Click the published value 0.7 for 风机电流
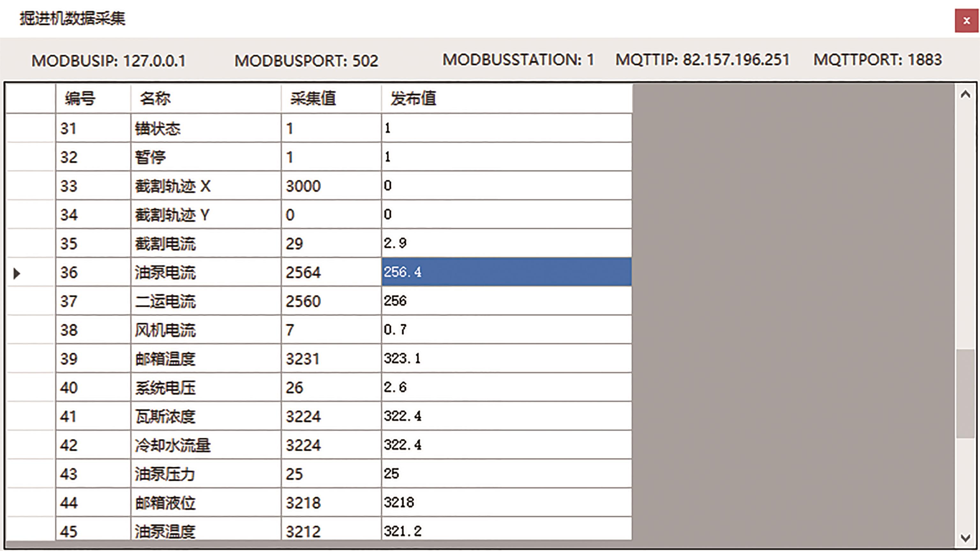 [507, 330]
